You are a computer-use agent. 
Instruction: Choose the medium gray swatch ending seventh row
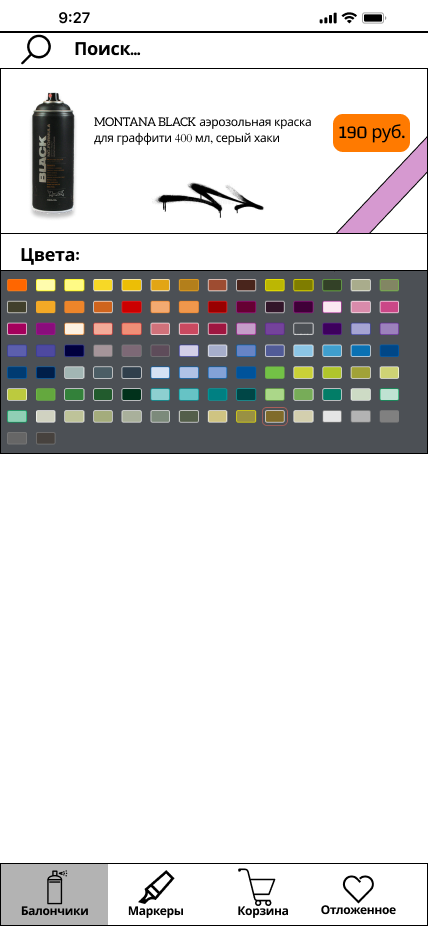pos(389,416)
